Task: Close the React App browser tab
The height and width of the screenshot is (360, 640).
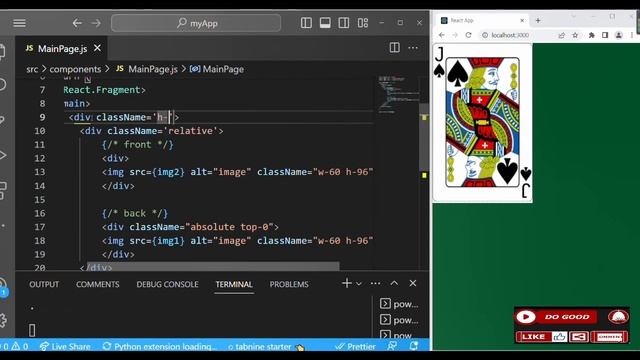Action: pos(522,20)
